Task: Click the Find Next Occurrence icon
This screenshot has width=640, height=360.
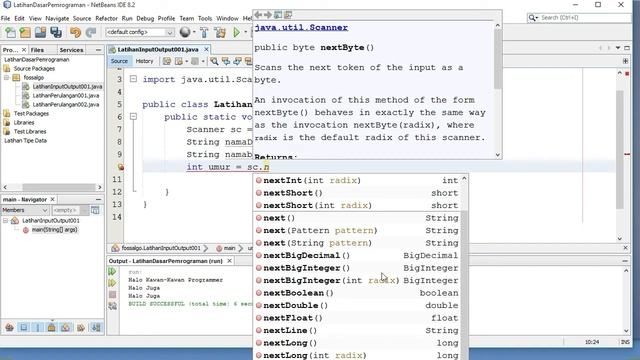Action: (x=237, y=61)
